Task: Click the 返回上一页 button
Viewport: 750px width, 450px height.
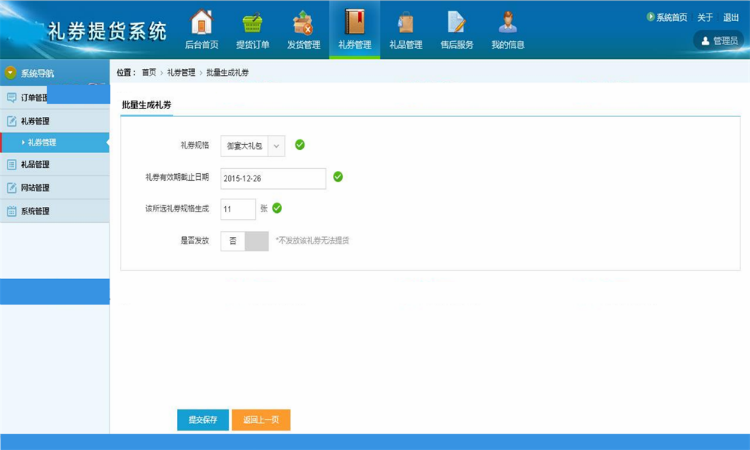Action: tap(261, 420)
